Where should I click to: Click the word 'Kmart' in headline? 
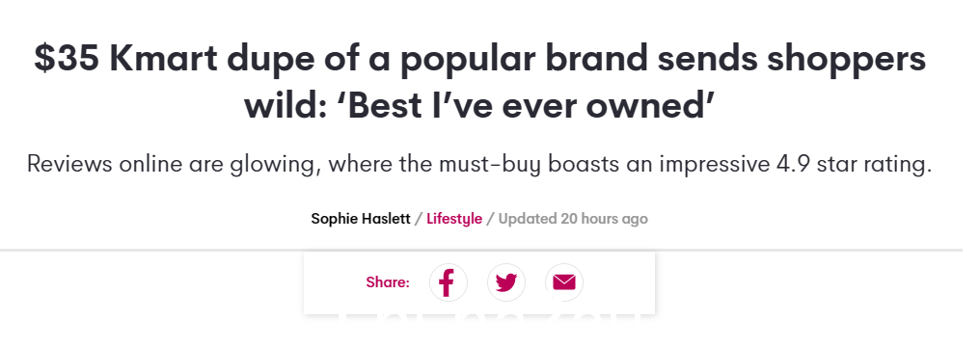click(163, 58)
